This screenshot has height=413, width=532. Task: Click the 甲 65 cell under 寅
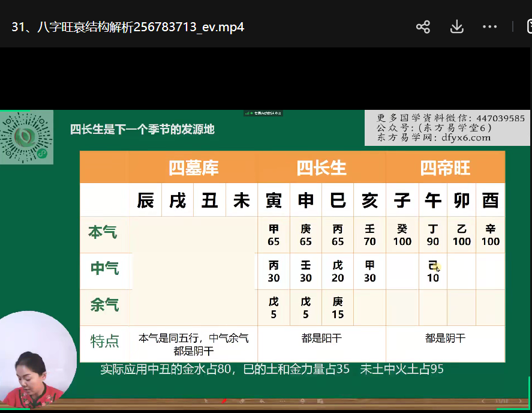(x=273, y=235)
